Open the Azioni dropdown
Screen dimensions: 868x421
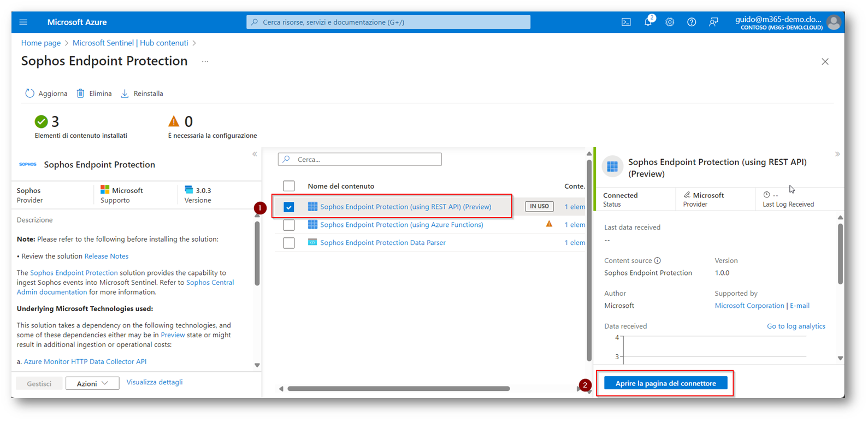click(92, 383)
